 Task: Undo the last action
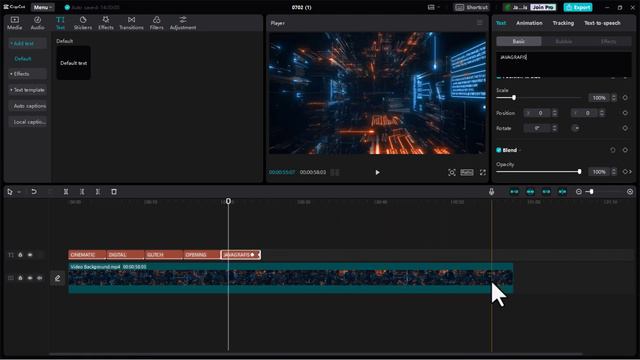click(34, 191)
